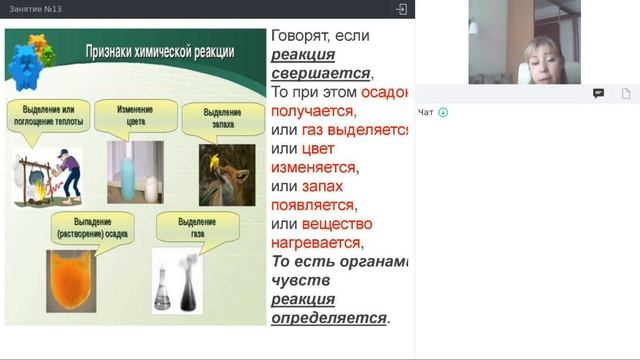This screenshot has width=640, height=360.
Task: Click the red text цвет изменяется
Action: 313,158
